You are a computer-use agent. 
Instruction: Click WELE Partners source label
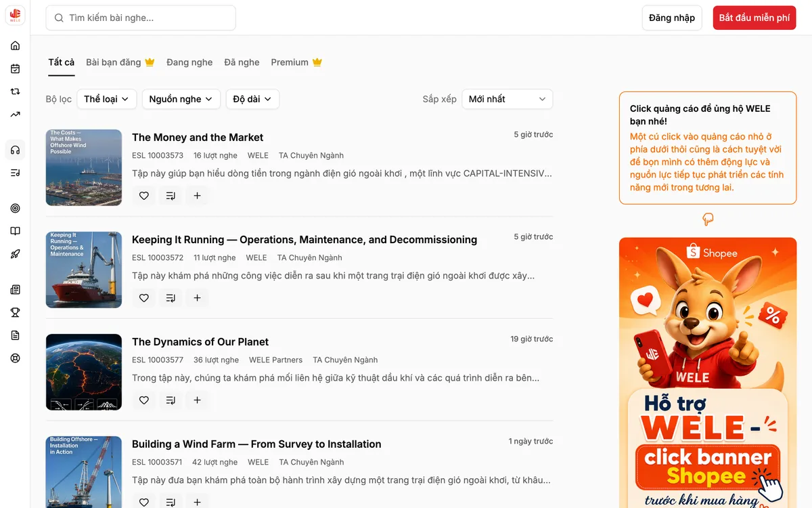(275, 360)
